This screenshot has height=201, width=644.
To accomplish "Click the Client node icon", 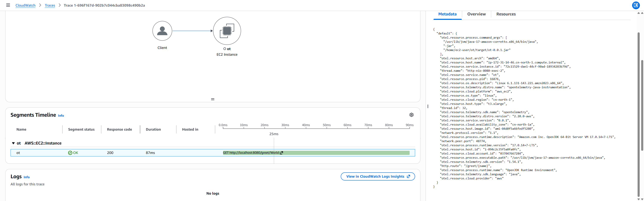I will [x=162, y=31].
